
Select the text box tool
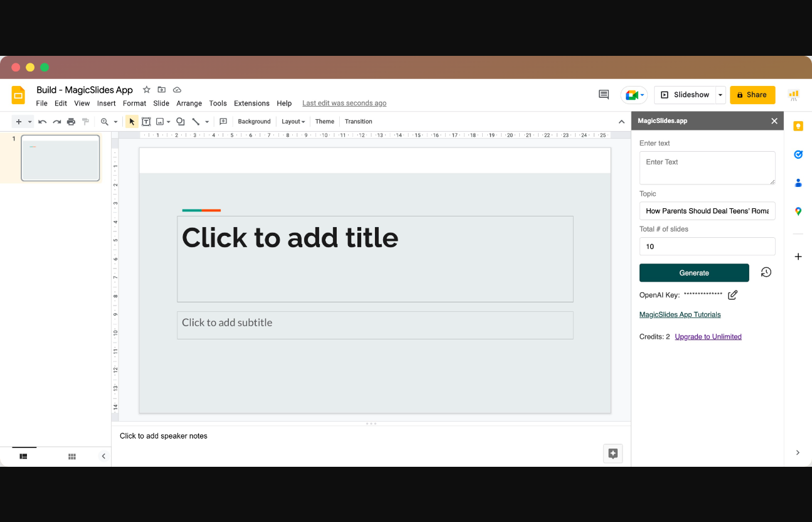click(x=146, y=122)
